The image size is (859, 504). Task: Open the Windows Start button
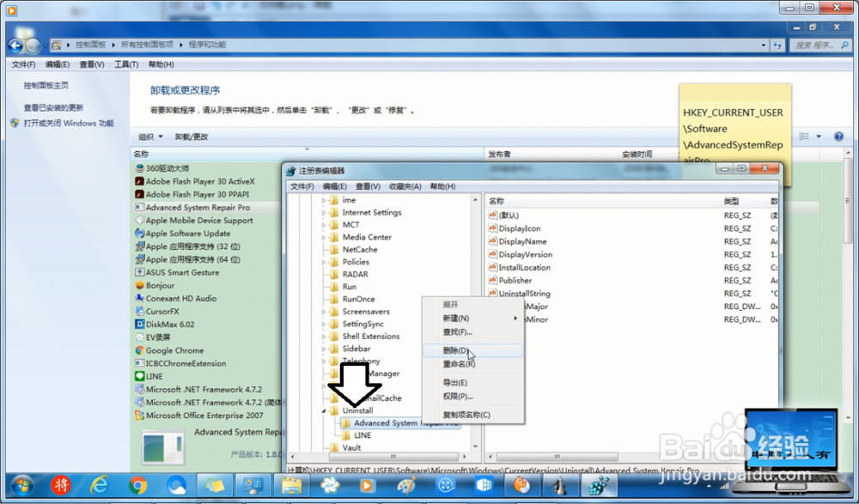22,485
